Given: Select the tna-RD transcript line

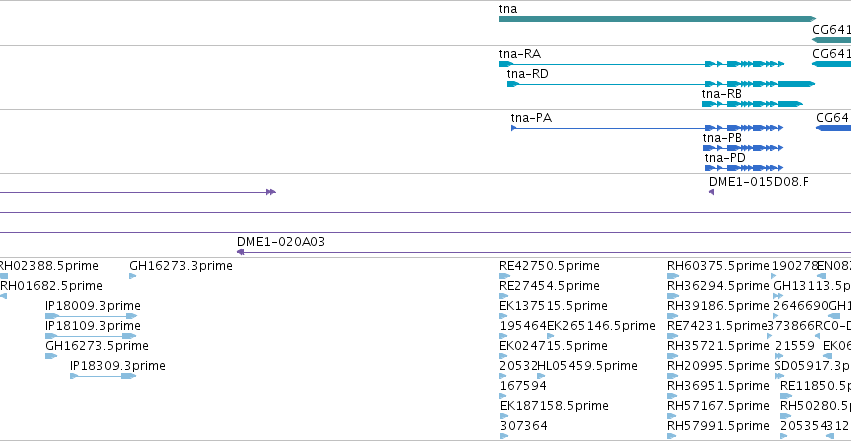Looking at the screenshot, I should [x=661, y=84].
